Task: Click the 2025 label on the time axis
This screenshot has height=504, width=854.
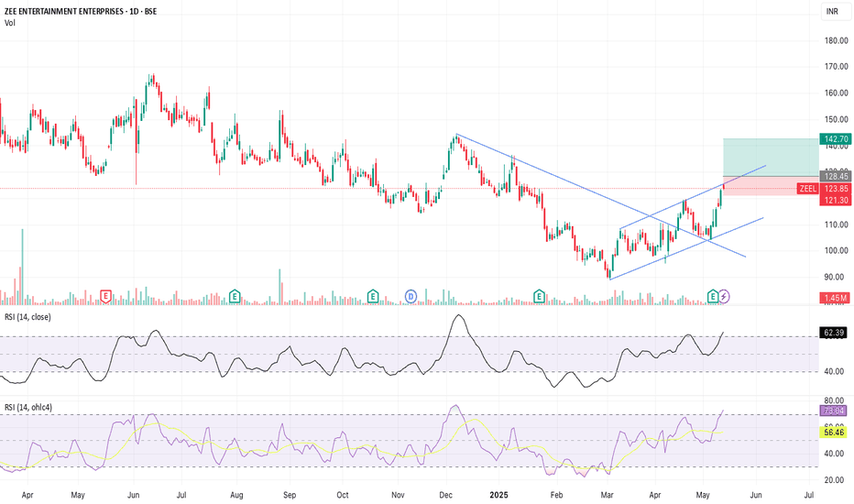Action: (498, 495)
